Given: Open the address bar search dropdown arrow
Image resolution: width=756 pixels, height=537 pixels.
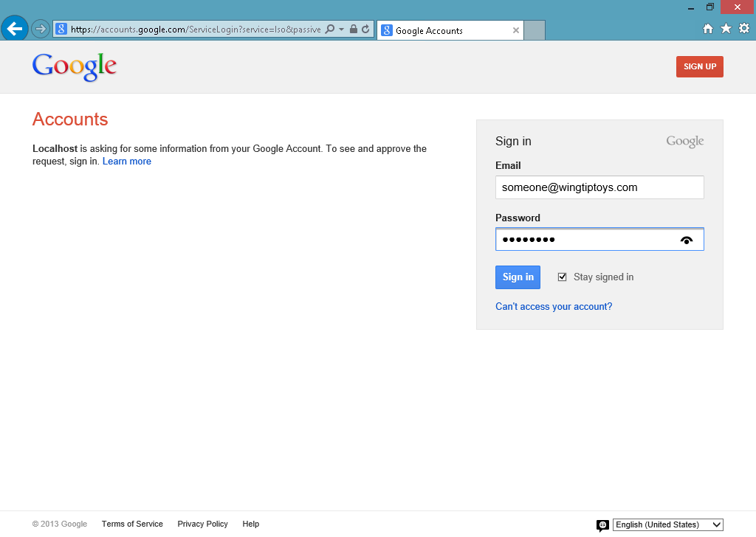Looking at the screenshot, I should pos(340,30).
